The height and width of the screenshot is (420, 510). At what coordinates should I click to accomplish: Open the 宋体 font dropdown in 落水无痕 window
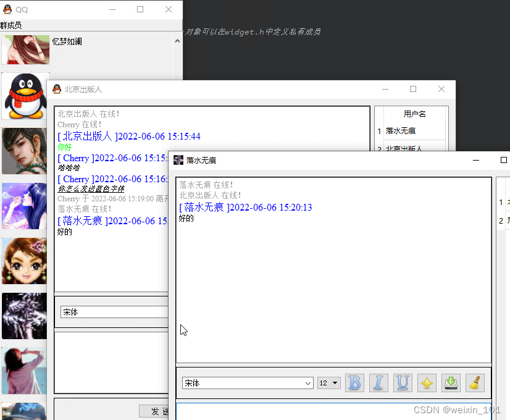click(x=248, y=383)
